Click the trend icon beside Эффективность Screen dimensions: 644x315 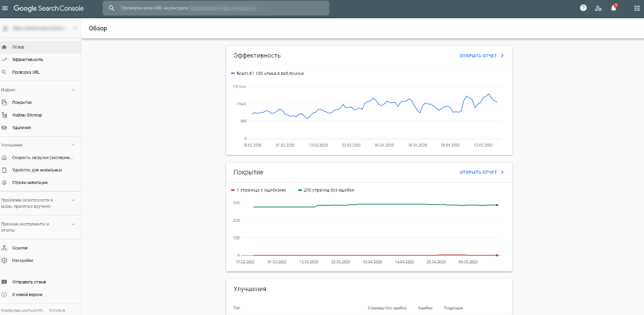click(4, 60)
